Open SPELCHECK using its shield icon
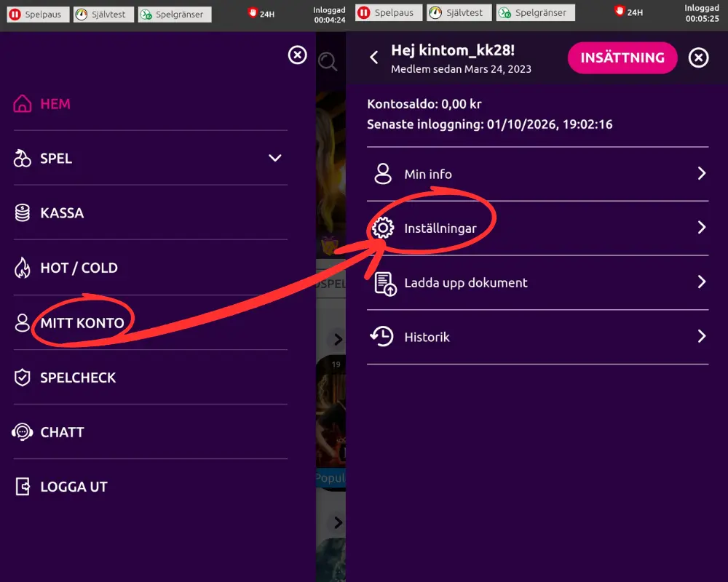The width and height of the screenshot is (728, 582). click(x=23, y=378)
